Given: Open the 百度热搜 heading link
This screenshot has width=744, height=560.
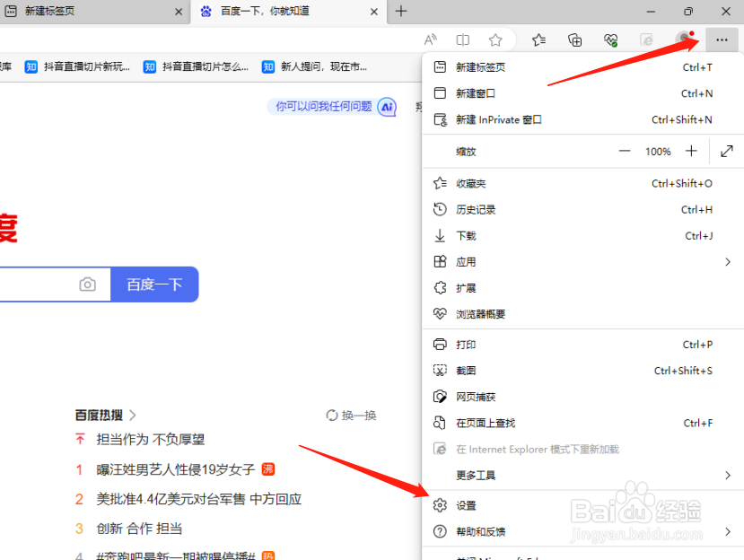Looking at the screenshot, I should point(105,416).
